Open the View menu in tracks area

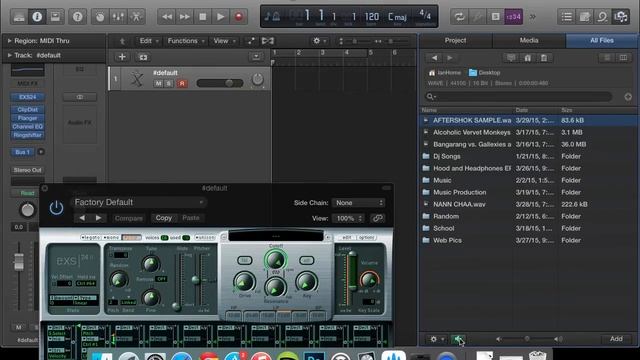(x=224, y=41)
